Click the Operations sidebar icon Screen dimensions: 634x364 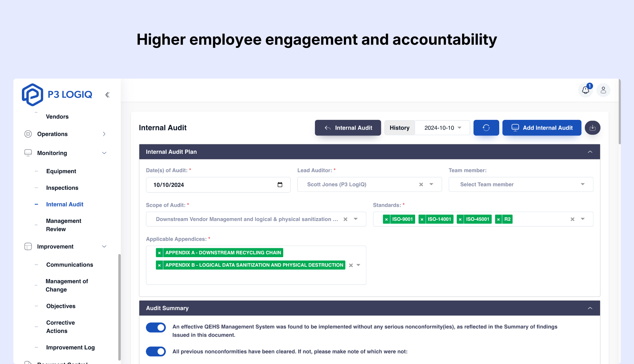pyautogui.click(x=28, y=134)
